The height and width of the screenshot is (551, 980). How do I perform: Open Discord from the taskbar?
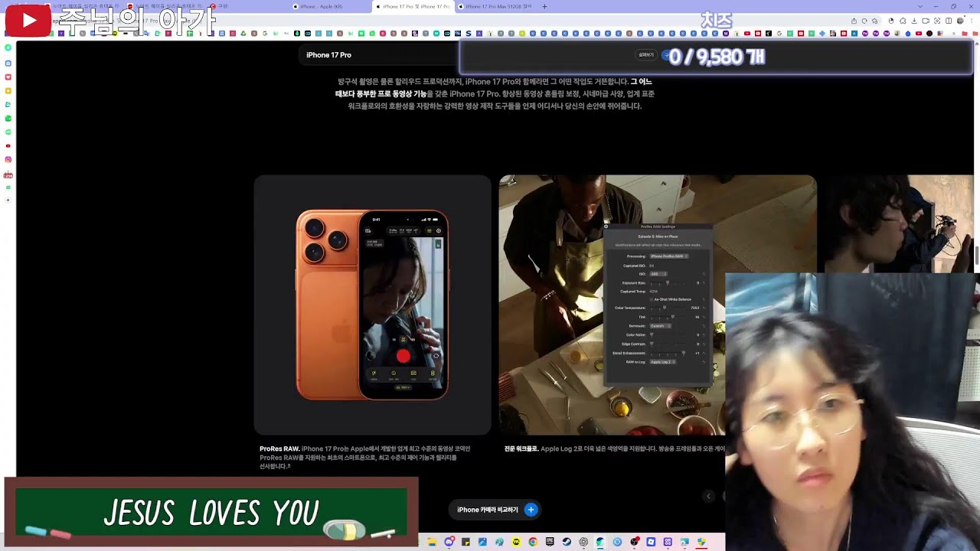click(449, 542)
